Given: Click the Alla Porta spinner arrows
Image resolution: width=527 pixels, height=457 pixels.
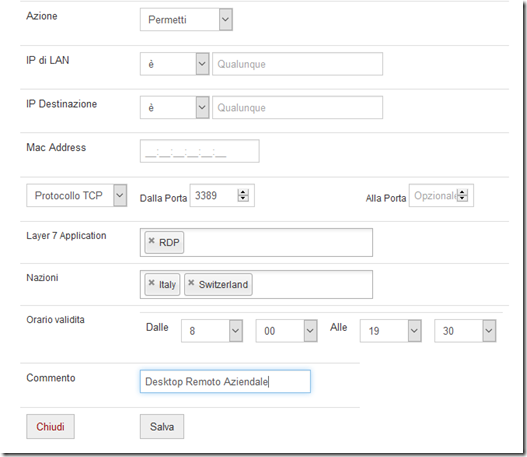Looking at the screenshot, I should pyautogui.click(x=462, y=195).
